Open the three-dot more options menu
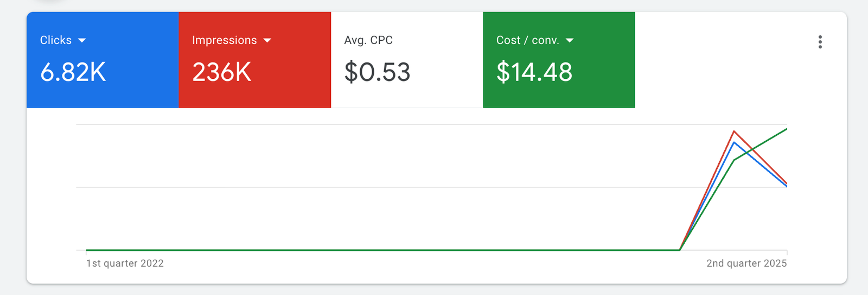Screen dimensions: 868x295 point(820,42)
